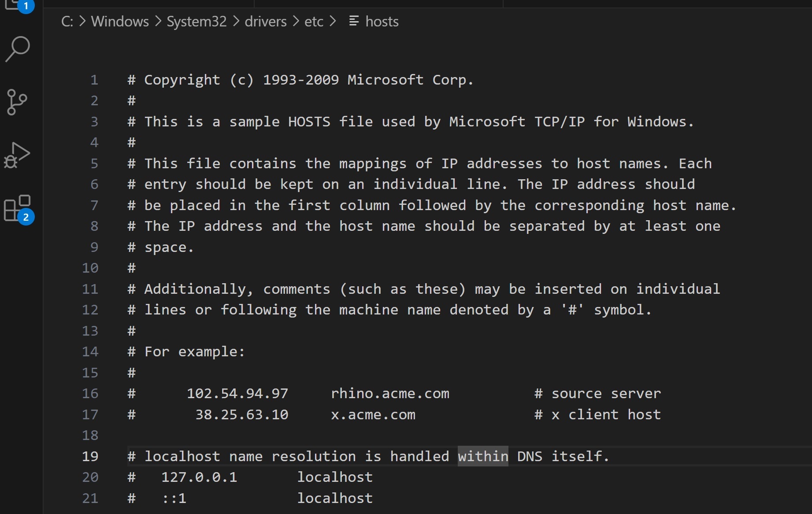Open the System32 breadcrumb folder dropdown
This screenshot has height=514, width=812.
coord(197,21)
